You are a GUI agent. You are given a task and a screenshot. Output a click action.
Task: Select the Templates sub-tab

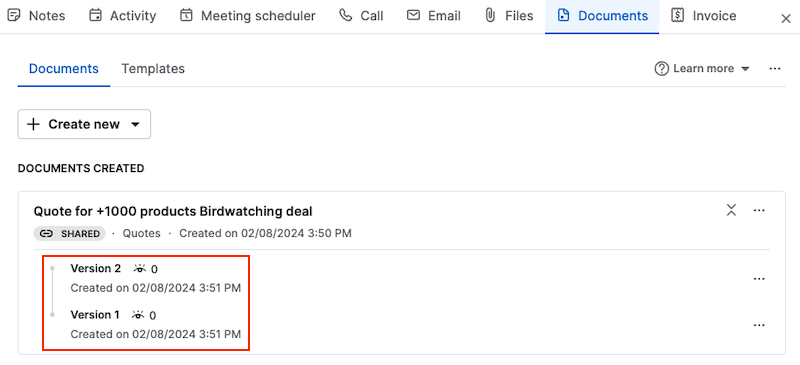pos(153,68)
